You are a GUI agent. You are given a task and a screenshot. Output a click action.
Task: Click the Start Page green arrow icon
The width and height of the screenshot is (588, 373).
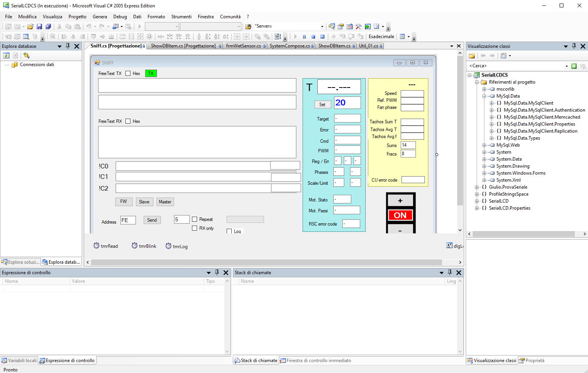coord(368,26)
